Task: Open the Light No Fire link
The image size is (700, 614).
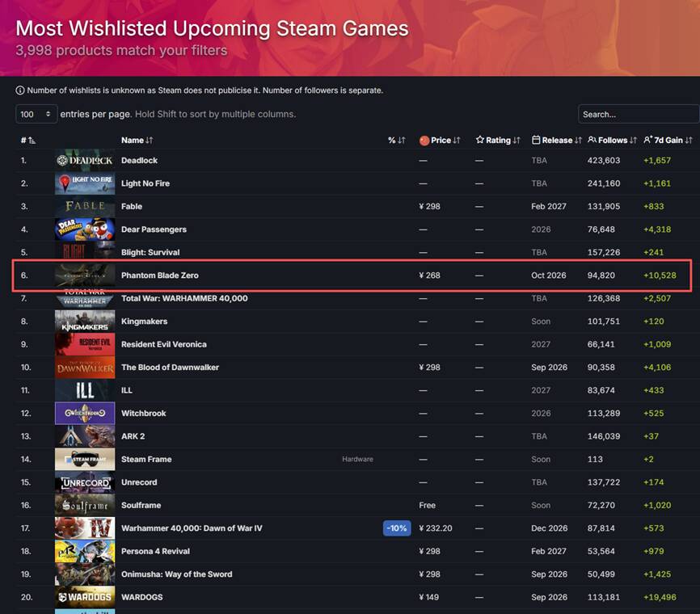Action: pos(145,183)
